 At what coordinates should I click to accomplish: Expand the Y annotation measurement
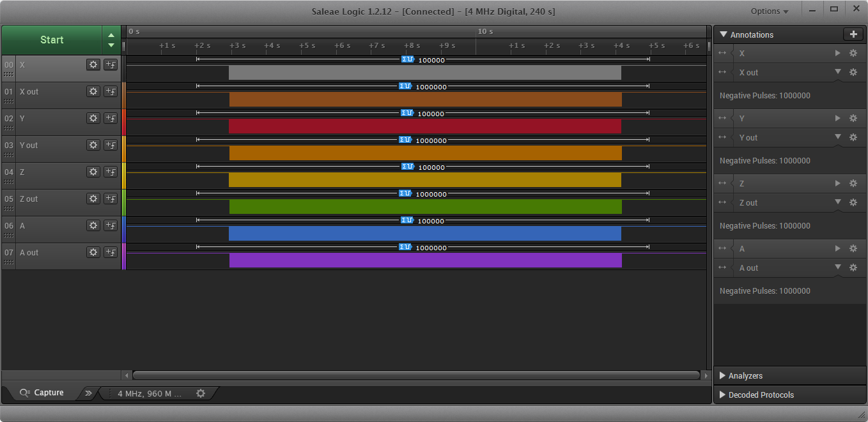(837, 118)
